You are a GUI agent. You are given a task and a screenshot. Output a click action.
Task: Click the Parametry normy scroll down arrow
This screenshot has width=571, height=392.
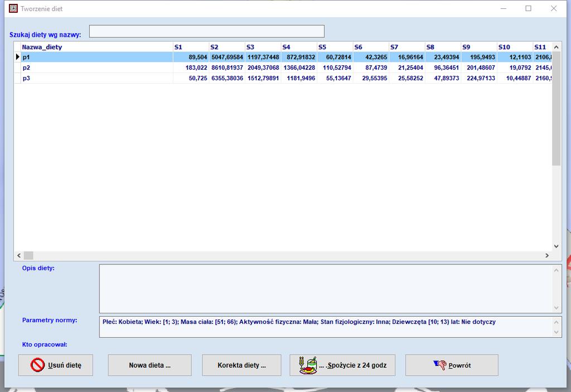click(x=556, y=332)
